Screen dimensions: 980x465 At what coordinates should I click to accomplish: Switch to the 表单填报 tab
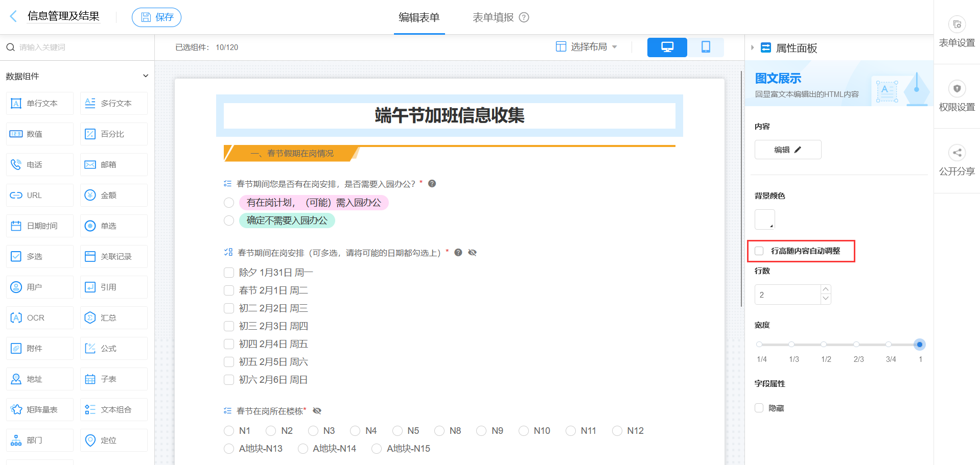pos(493,17)
